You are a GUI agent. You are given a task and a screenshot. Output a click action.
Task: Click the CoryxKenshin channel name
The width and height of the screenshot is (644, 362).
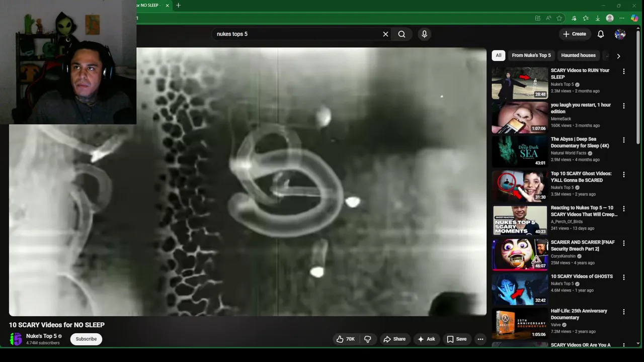point(565,256)
